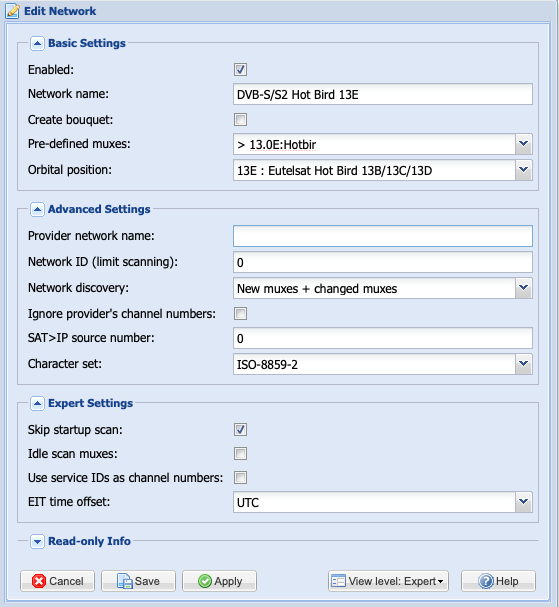This screenshot has height=607, width=559.
Task: Collapse the Advanced Settings section
Action: [x=37, y=209]
